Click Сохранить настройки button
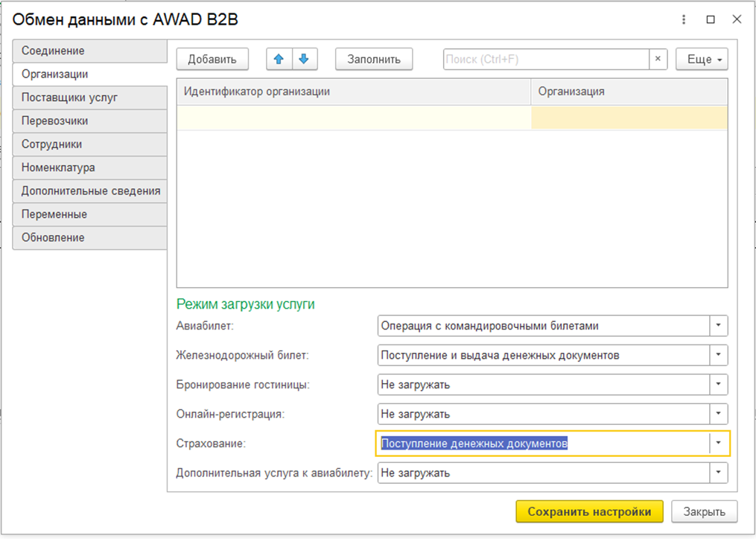 (x=588, y=511)
